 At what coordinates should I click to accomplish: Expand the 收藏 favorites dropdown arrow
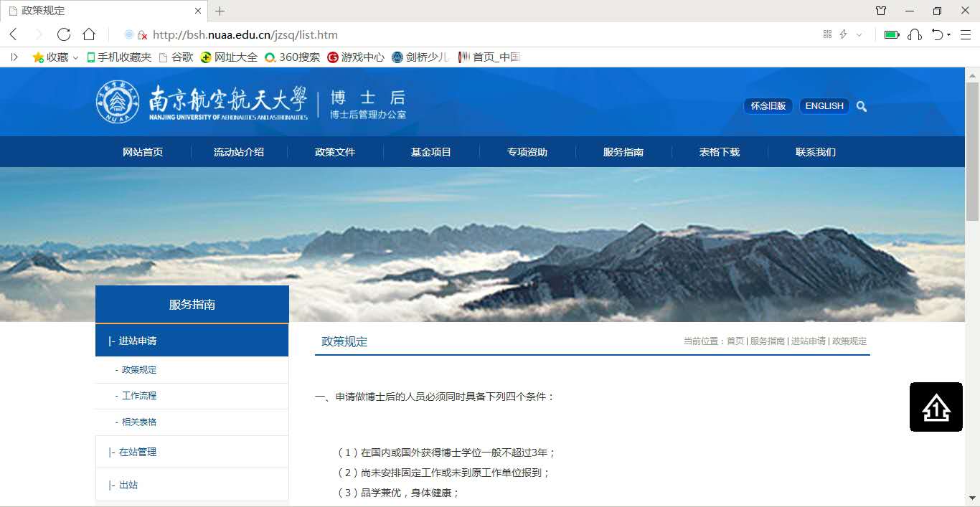pos(75,57)
